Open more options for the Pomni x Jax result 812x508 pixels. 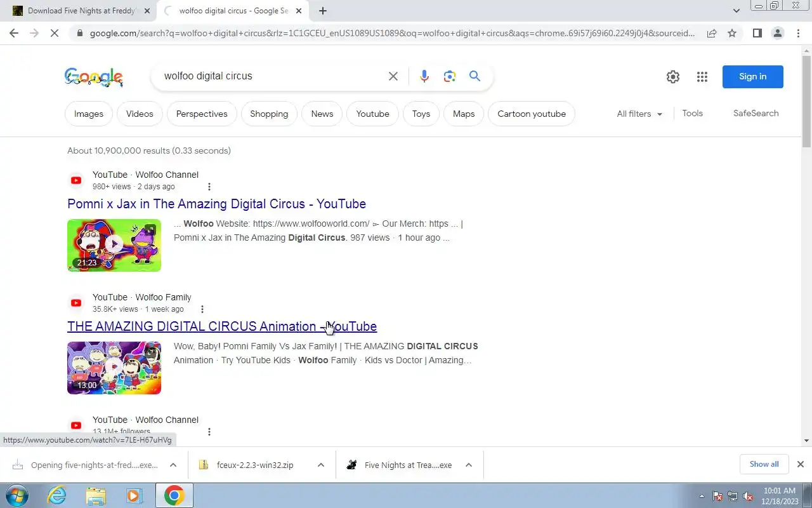209,187
